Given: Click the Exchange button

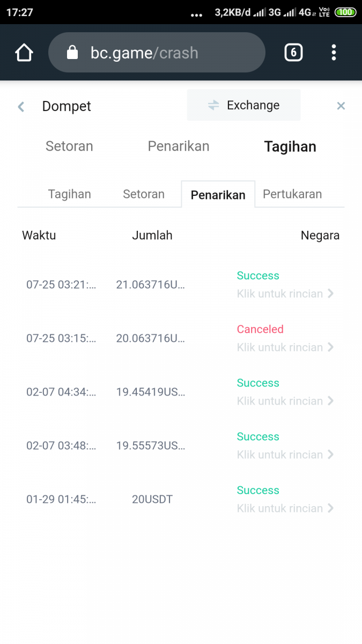Looking at the screenshot, I should (x=244, y=105).
